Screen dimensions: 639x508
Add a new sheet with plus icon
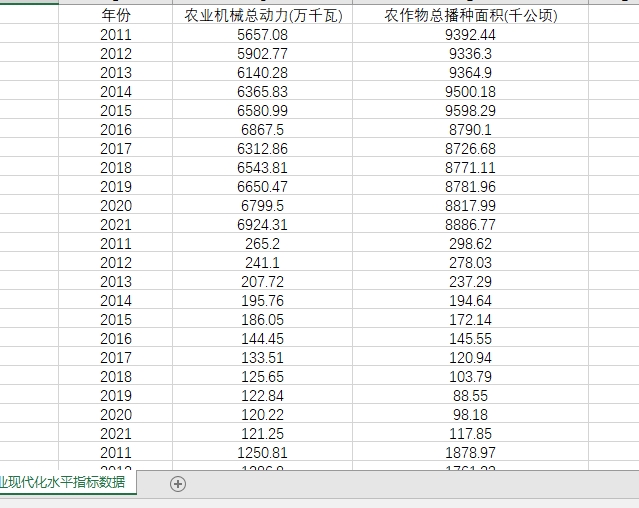pyautogui.click(x=178, y=484)
